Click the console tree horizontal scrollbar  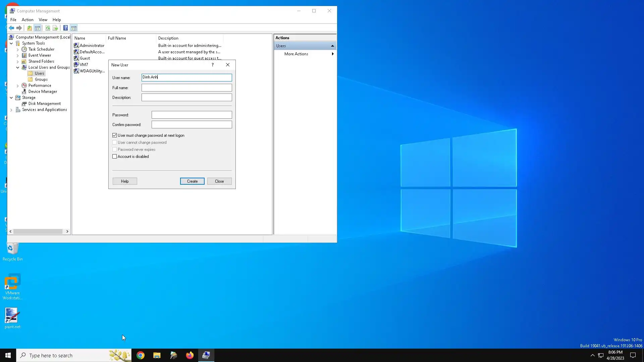point(38,232)
